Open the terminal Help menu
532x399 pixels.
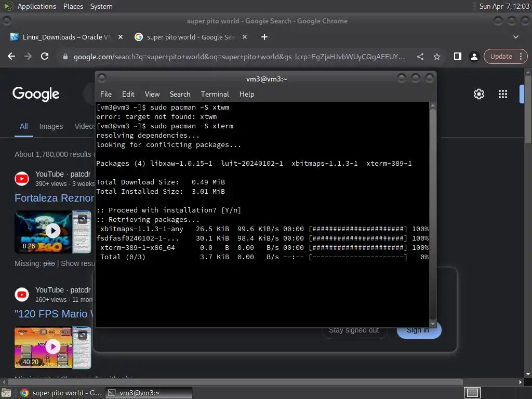(247, 95)
